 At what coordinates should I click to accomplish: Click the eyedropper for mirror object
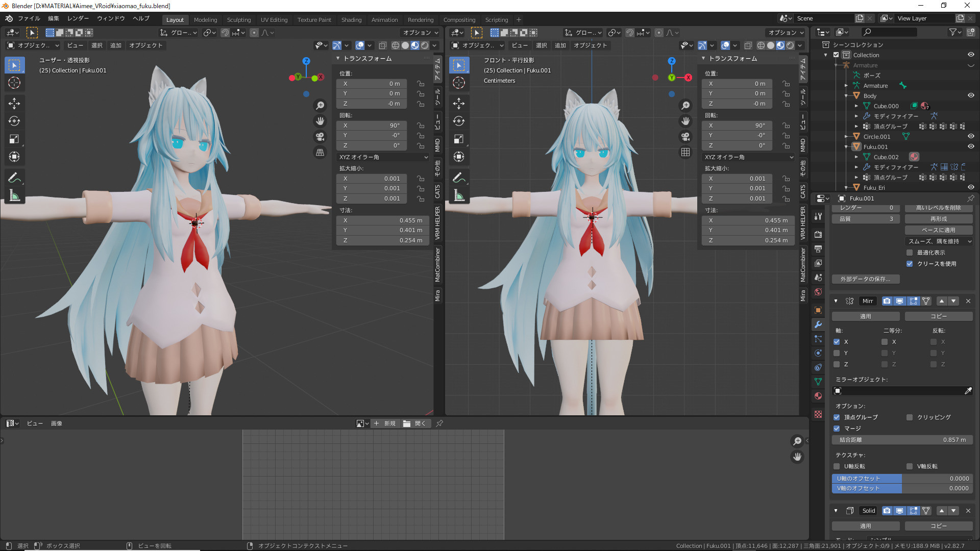pos(968,391)
